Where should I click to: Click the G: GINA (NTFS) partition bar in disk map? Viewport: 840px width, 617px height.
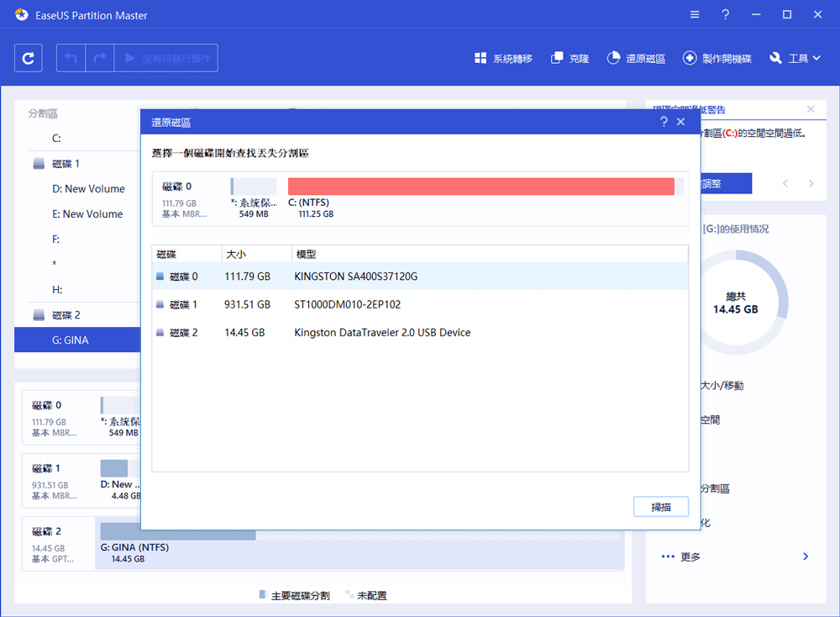click(x=178, y=535)
